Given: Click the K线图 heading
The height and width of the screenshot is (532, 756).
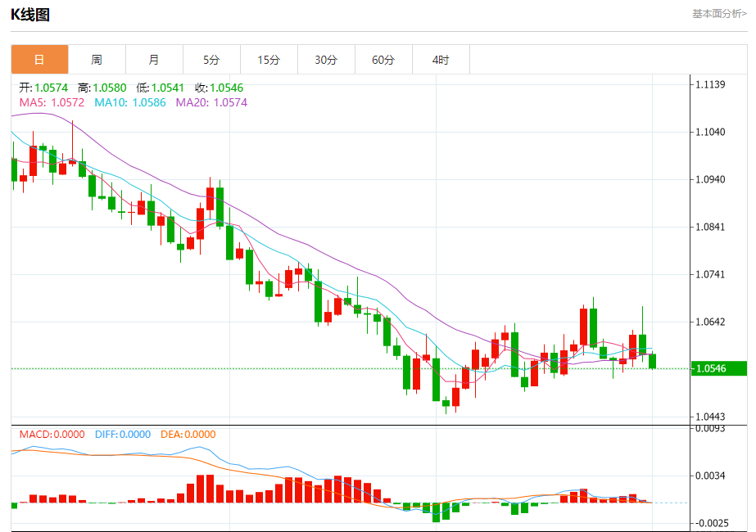Looking at the screenshot, I should (x=30, y=15).
